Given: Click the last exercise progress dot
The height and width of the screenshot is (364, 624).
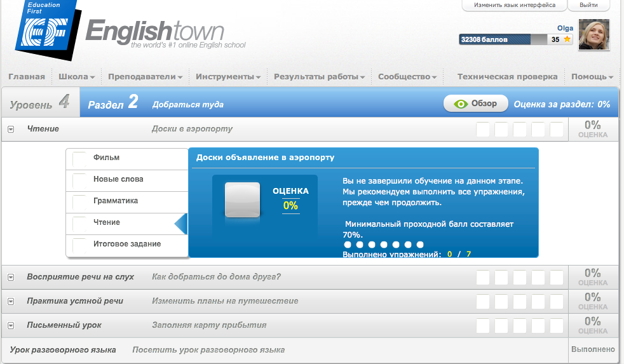Looking at the screenshot, I should [x=420, y=245].
